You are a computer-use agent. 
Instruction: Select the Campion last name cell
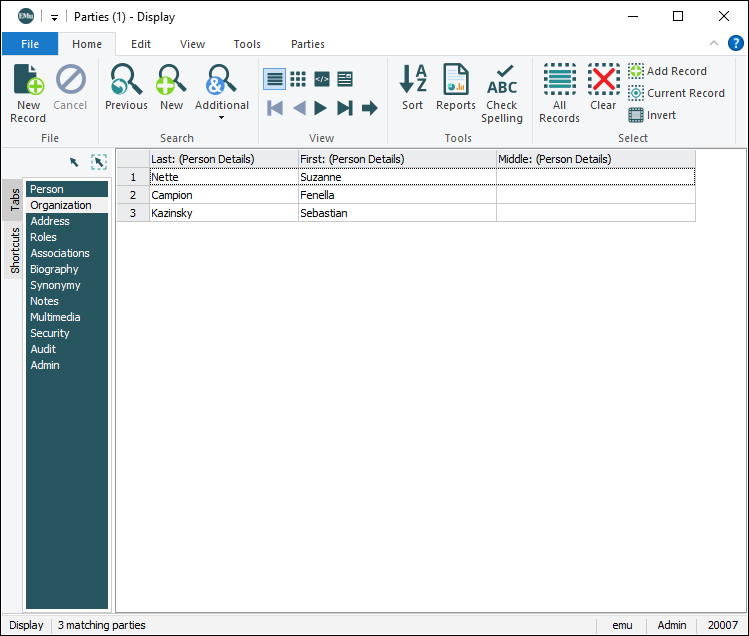223,195
